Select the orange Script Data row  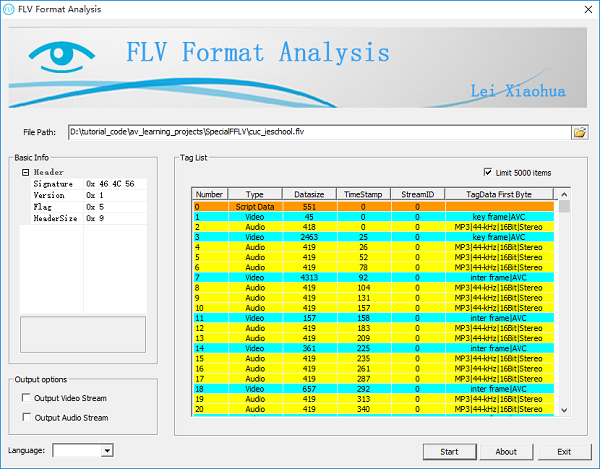tap(373, 207)
